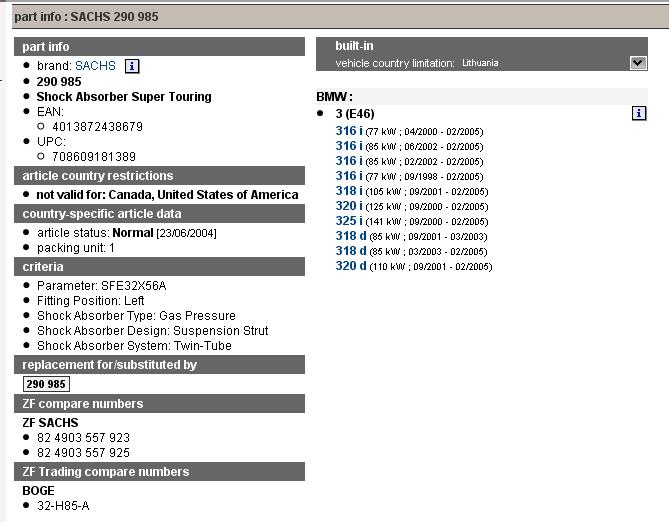This screenshot has height=522, width=669.
Task: Click the info icon next to 3 (E46)
Action: click(639, 114)
